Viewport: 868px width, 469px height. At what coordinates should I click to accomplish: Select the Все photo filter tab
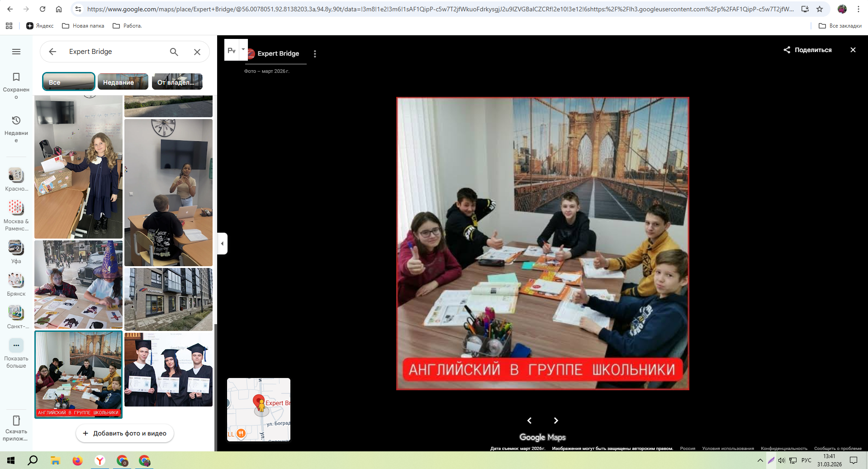coord(69,82)
